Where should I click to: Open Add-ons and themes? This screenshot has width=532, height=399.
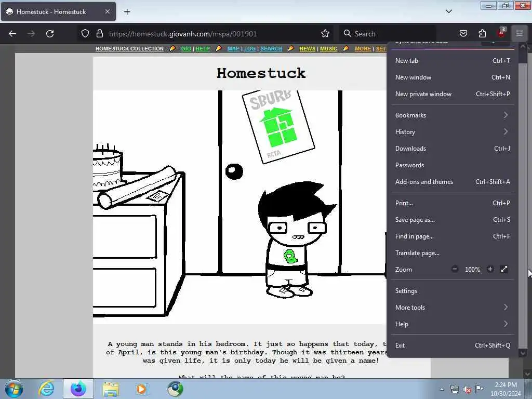pos(453,181)
